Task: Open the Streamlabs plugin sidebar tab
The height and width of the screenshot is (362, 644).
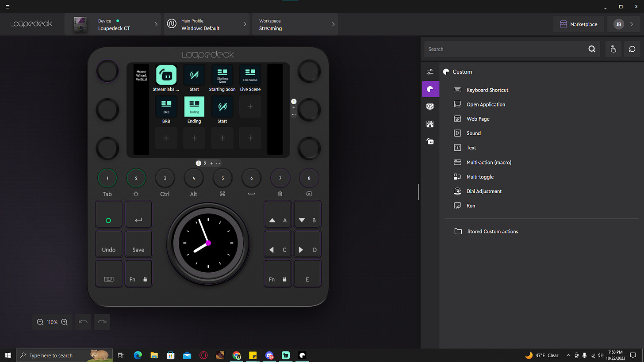Action: (x=430, y=141)
